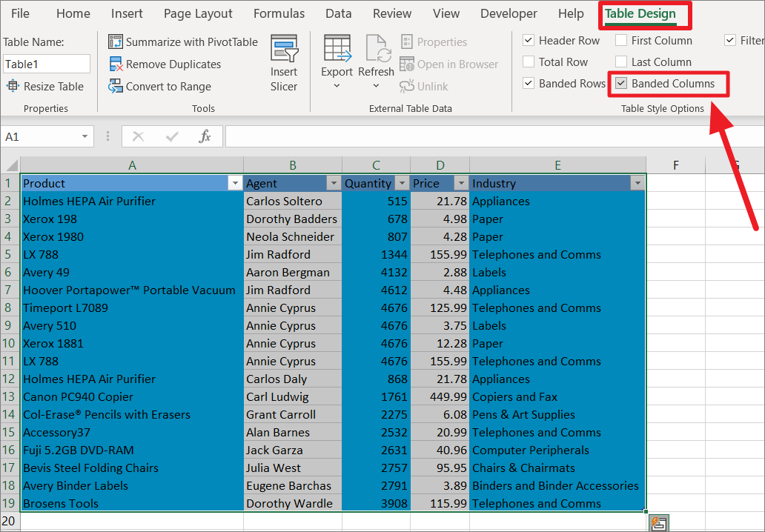Switch to the Formulas tab
The width and height of the screenshot is (765, 532).
(x=279, y=13)
